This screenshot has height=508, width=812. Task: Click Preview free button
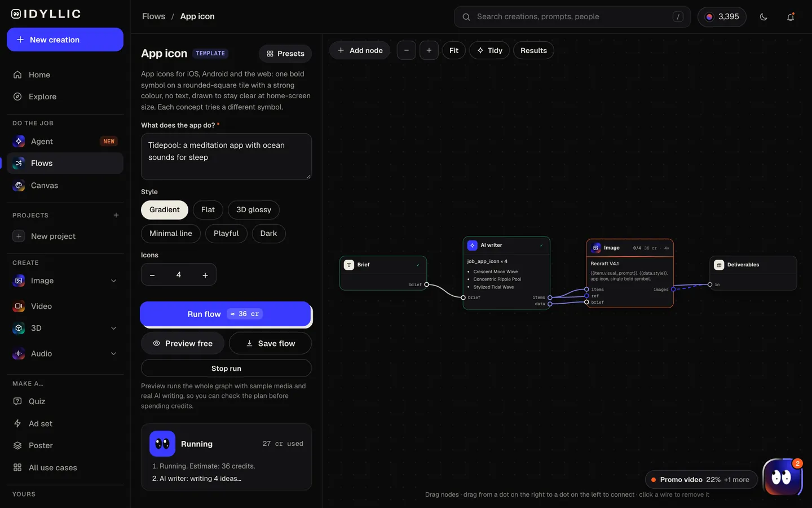coord(183,343)
